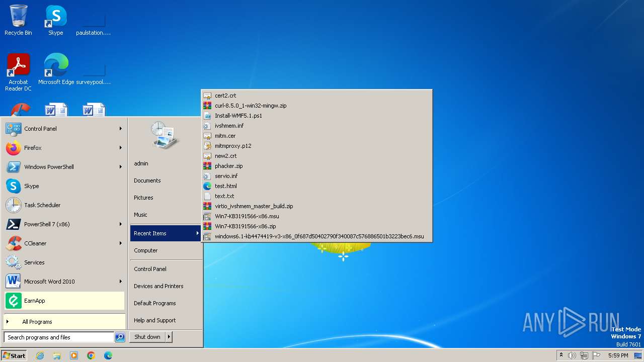
Task: Open recent item Install-WMF5.1.ps1
Action: 316,116
